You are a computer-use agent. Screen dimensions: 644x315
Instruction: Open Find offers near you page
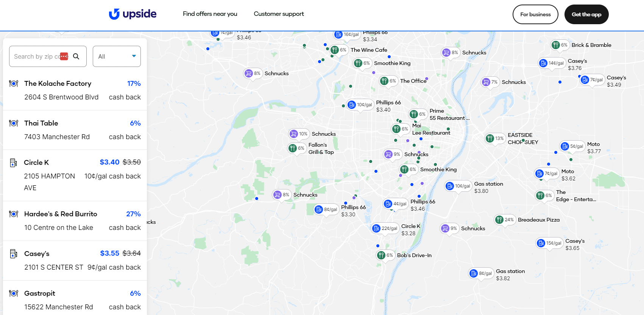(210, 14)
